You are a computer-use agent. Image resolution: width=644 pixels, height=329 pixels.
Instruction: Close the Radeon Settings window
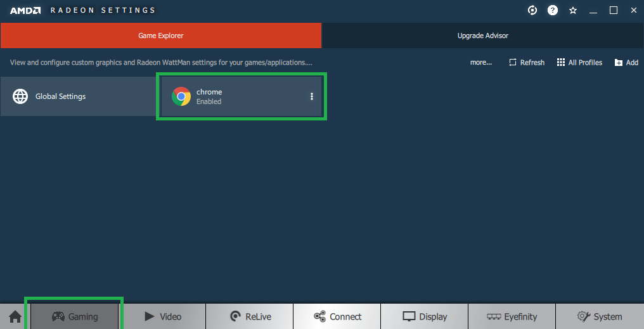click(634, 10)
